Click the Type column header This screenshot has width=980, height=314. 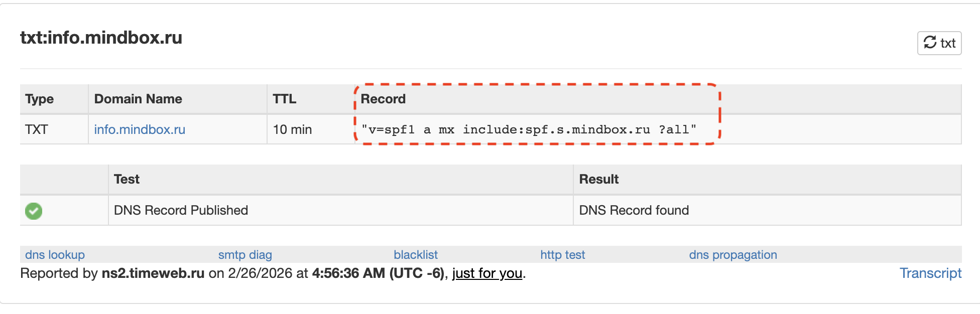39,99
